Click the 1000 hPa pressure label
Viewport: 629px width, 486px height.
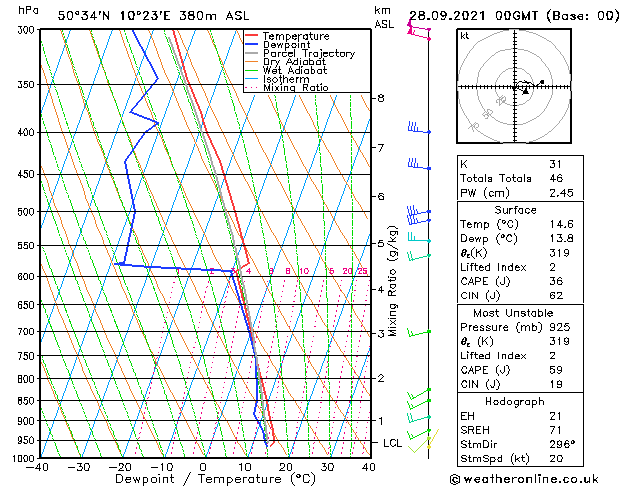click(26, 458)
